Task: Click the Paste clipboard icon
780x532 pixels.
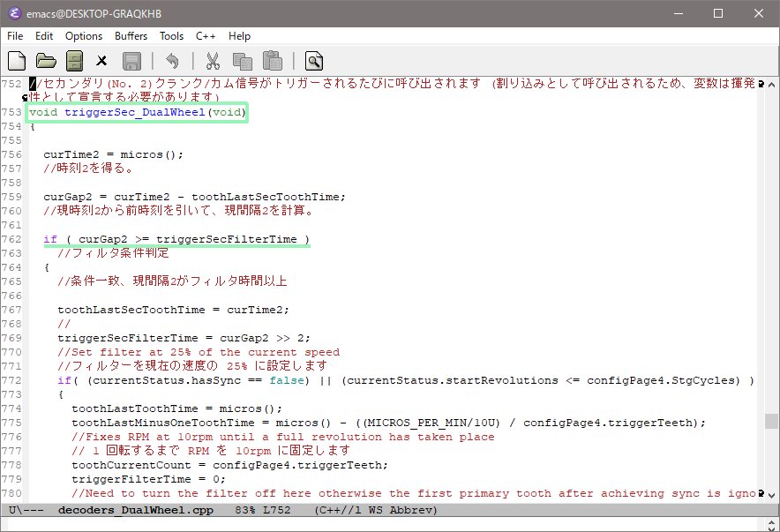Action: point(272,61)
